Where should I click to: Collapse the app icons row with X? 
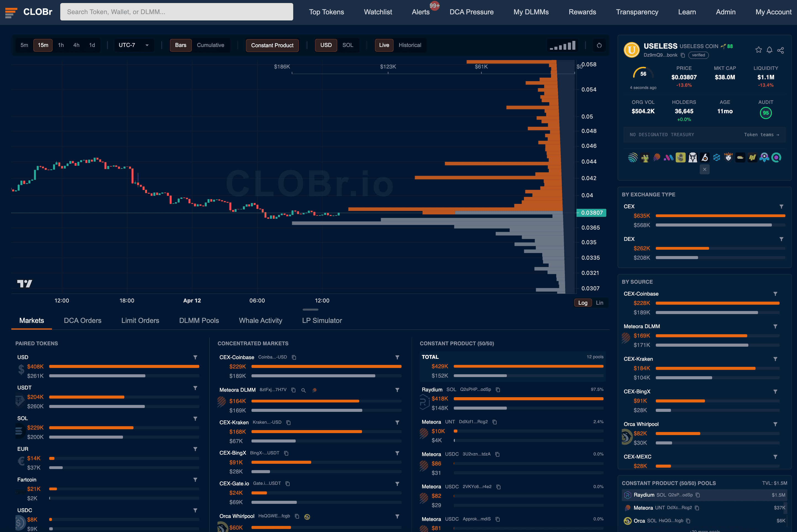pos(705,169)
